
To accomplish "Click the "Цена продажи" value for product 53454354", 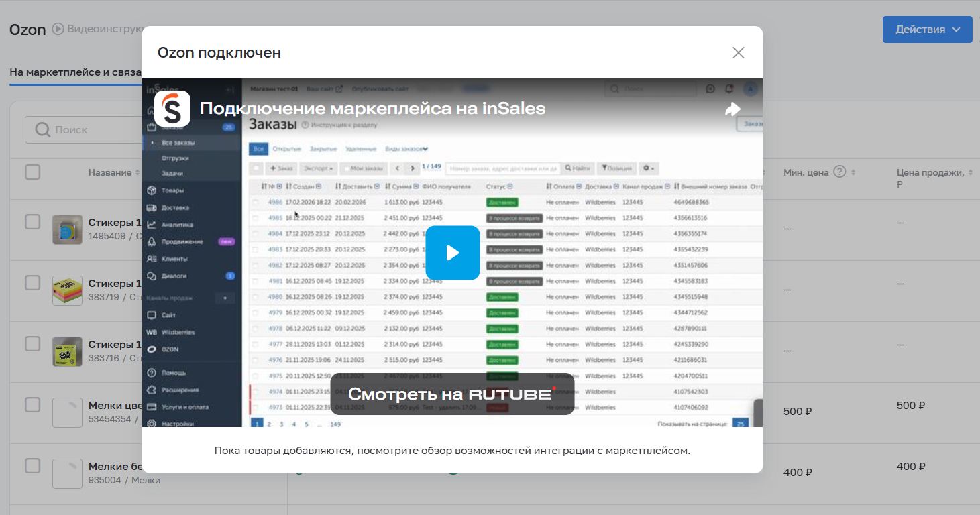I will tap(911, 406).
